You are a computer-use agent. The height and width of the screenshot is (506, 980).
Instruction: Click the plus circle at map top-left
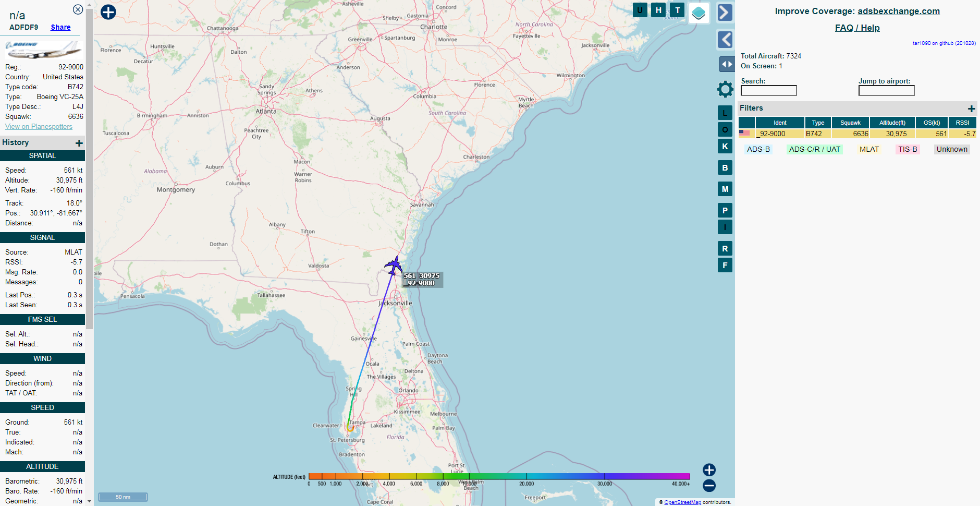pyautogui.click(x=108, y=12)
